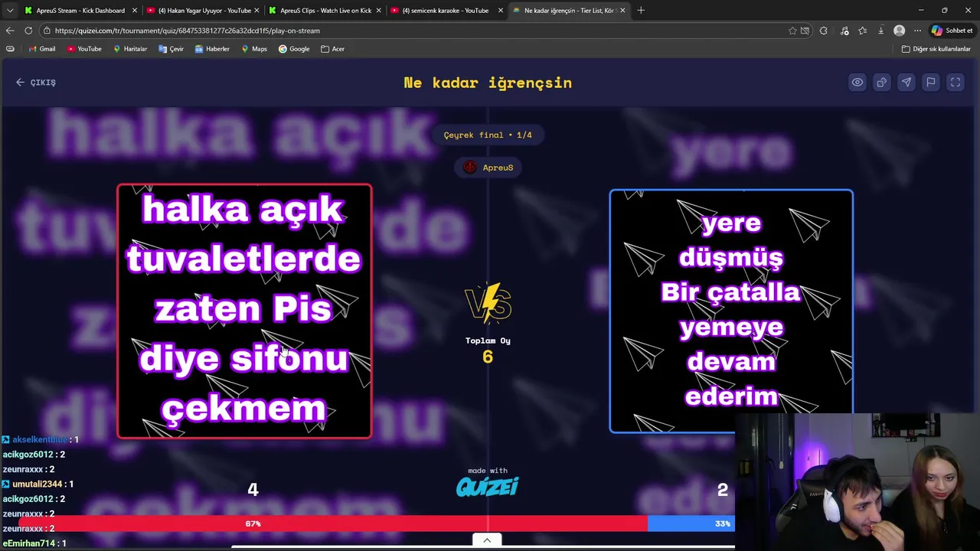Vote for the 'yere düşmüş bir çatalla' card
The height and width of the screenshot is (551, 980).
pos(731,311)
